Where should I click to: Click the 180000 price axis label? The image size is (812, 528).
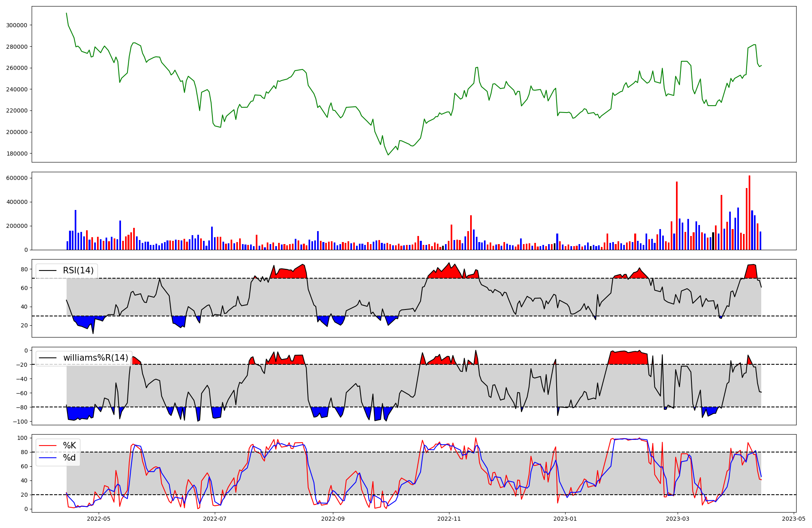click(17, 154)
